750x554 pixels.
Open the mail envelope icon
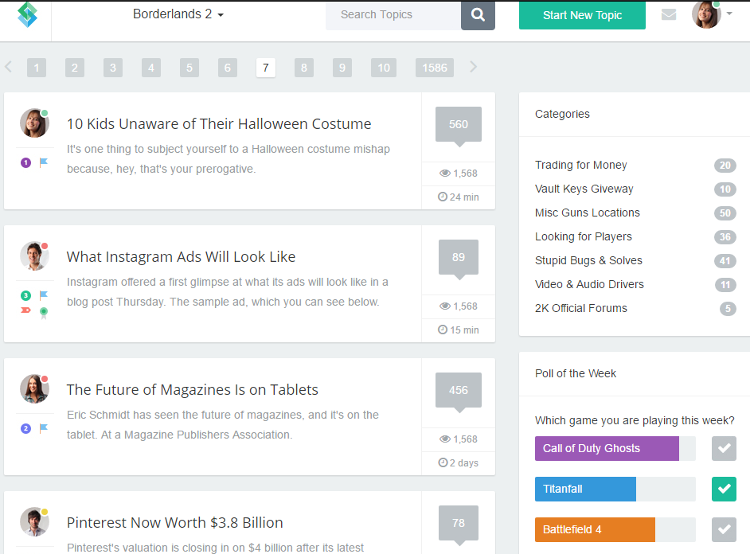pyautogui.click(x=668, y=15)
